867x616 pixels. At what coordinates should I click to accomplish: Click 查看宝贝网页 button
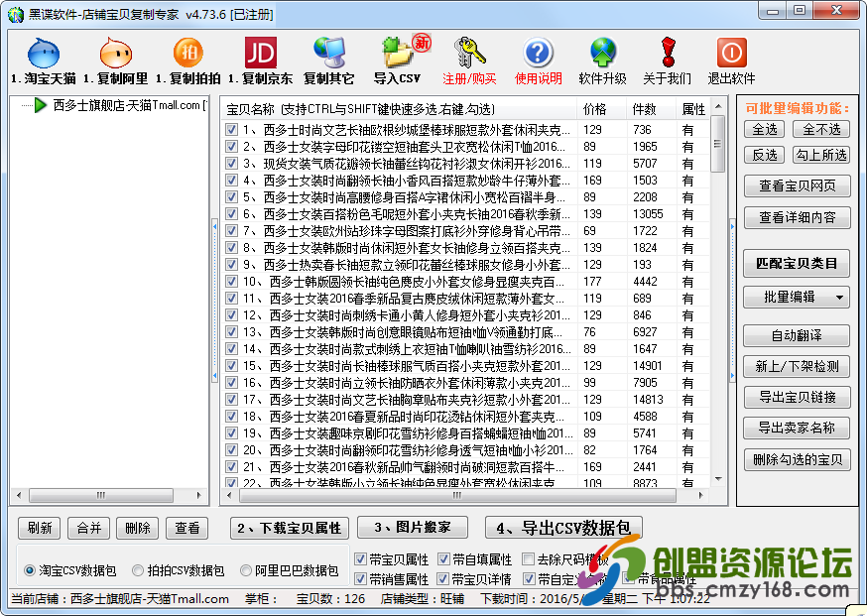pos(797,185)
